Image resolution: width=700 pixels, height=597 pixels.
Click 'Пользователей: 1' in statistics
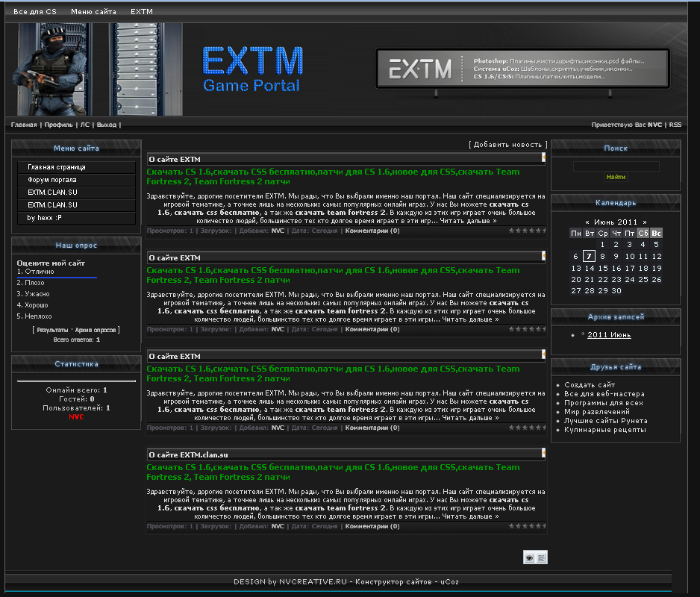[x=76, y=408]
